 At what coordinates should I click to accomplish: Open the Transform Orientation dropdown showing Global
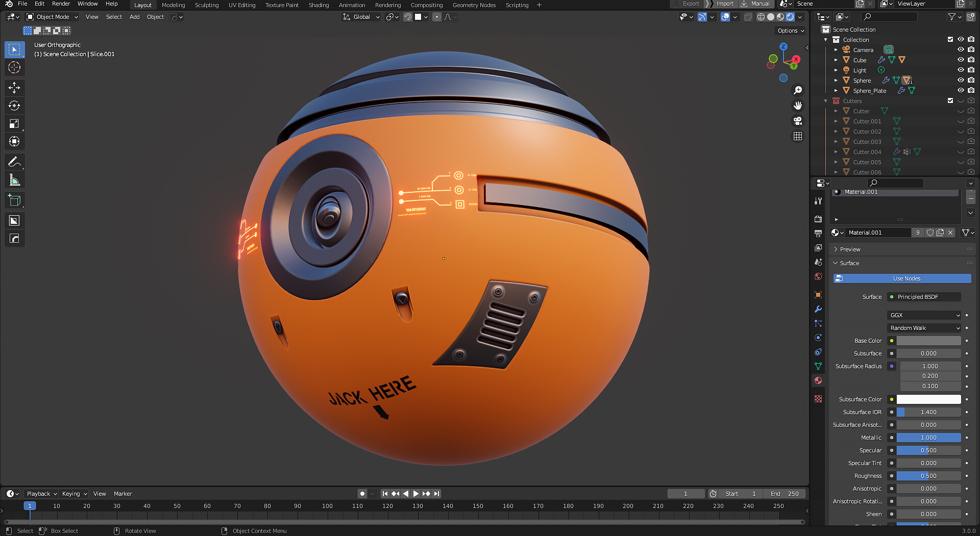point(361,17)
